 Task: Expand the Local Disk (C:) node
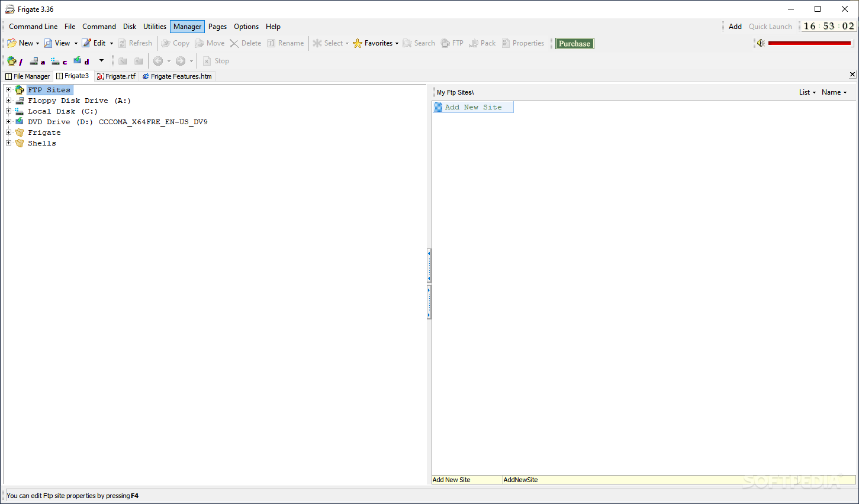click(x=9, y=111)
